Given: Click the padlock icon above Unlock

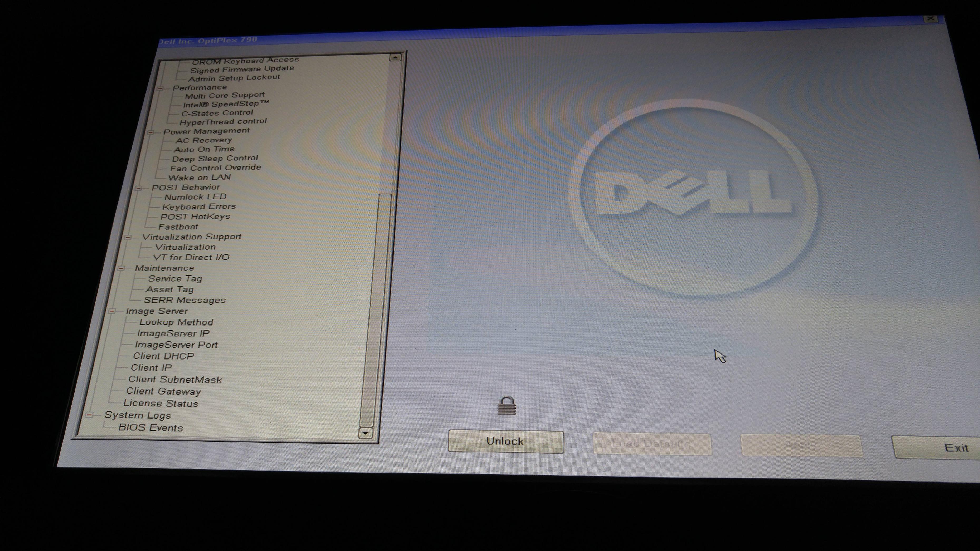Looking at the screenshot, I should point(507,406).
